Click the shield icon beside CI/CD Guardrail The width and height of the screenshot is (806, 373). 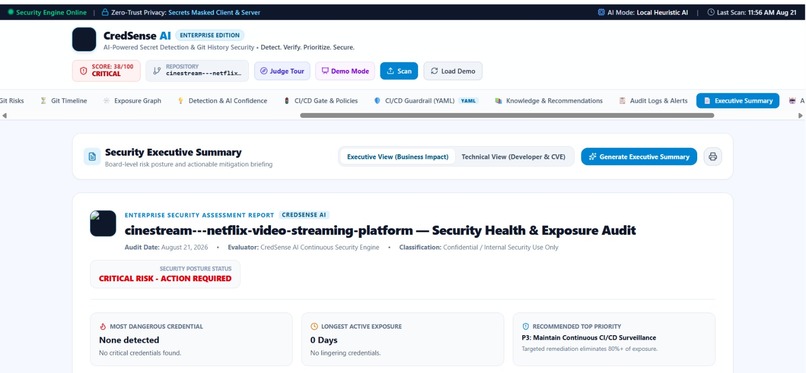[377, 101]
